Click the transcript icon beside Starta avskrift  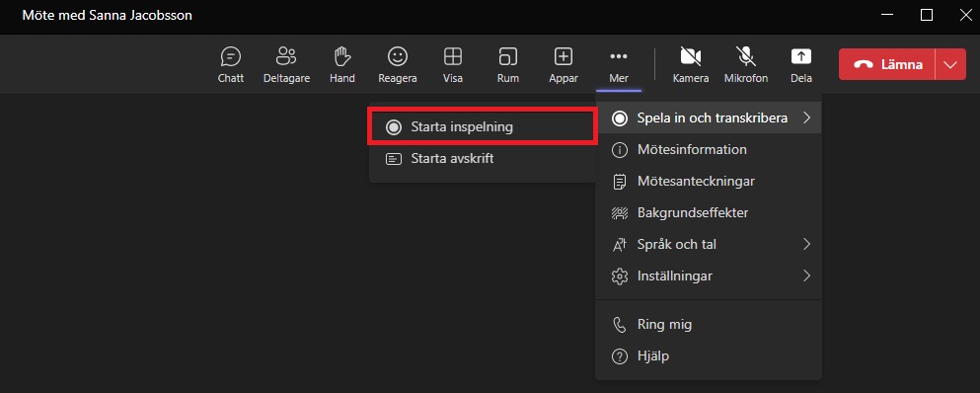[394, 159]
